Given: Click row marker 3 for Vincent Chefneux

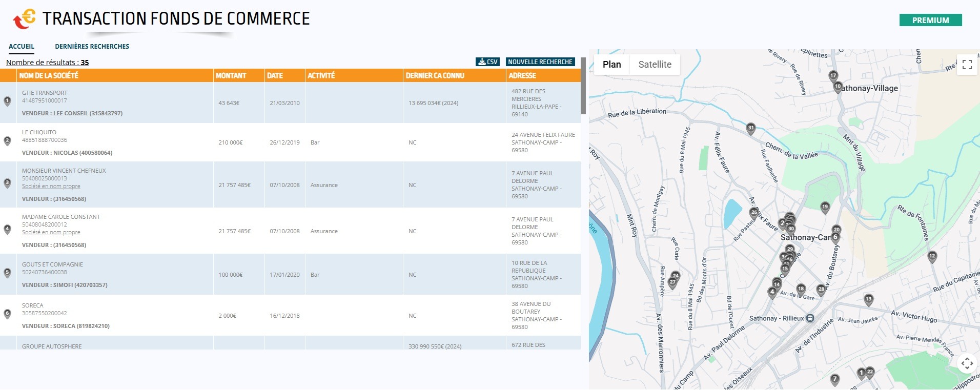Looking at the screenshot, I should (x=7, y=183).
